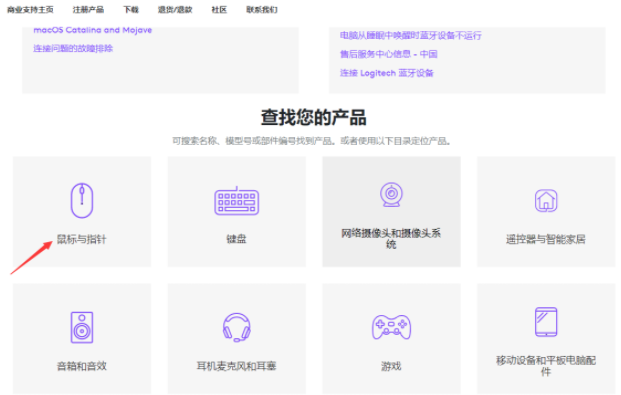Open 连接问题的故障排除 link

73,48
